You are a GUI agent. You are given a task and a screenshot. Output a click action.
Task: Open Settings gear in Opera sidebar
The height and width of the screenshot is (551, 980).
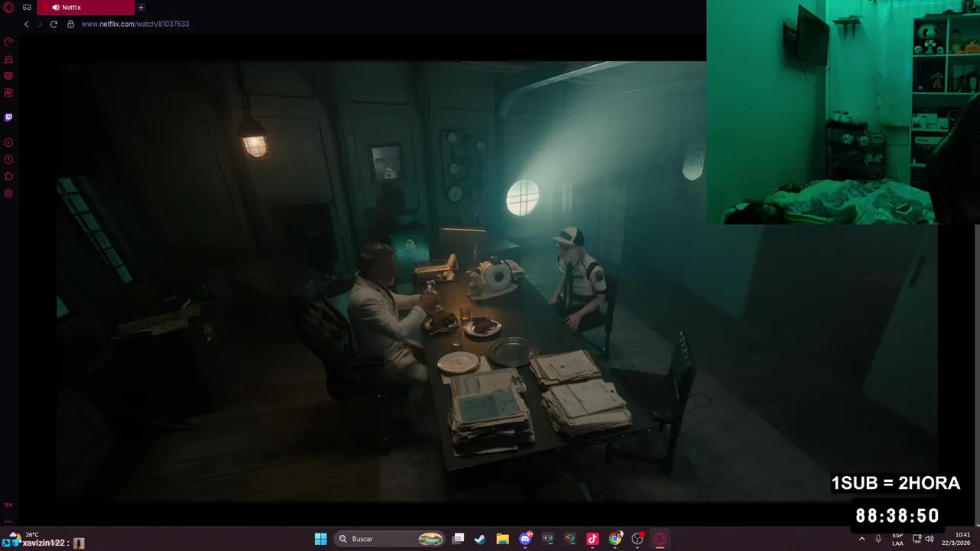8,193
